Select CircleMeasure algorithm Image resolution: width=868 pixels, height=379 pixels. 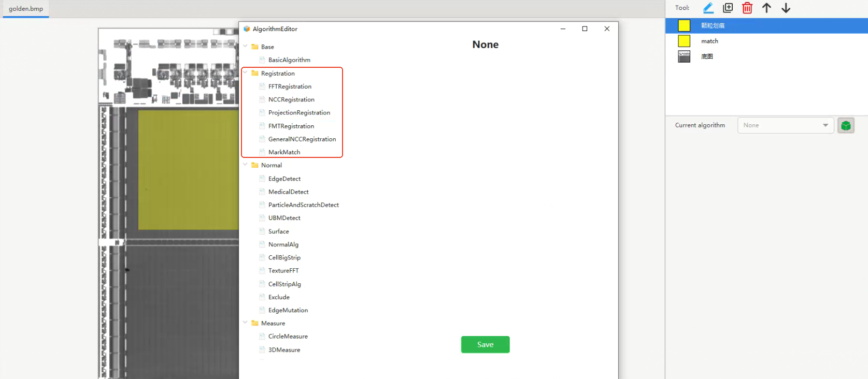288,337
